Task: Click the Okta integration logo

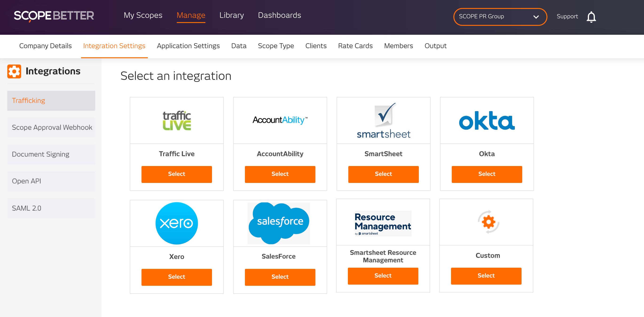Action: click(486, 121)
